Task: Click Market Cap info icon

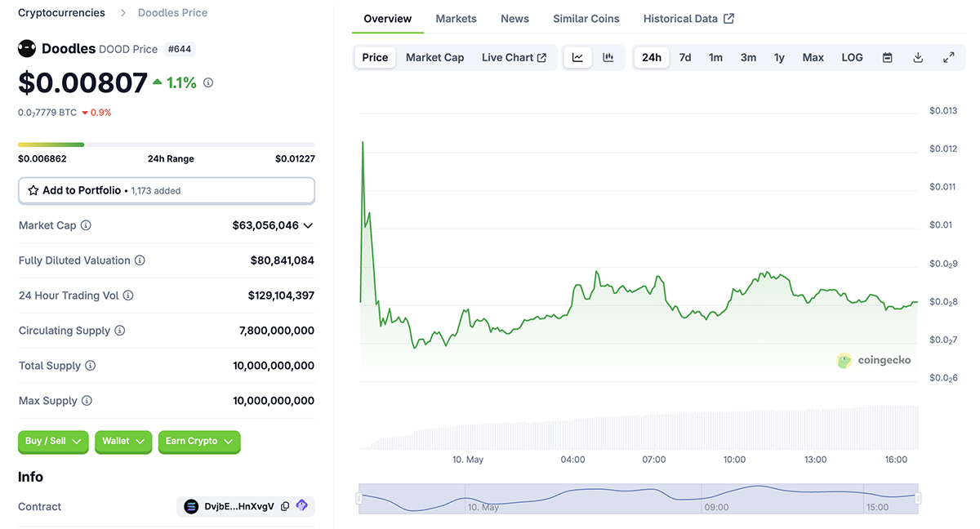Action: (86, 225)
